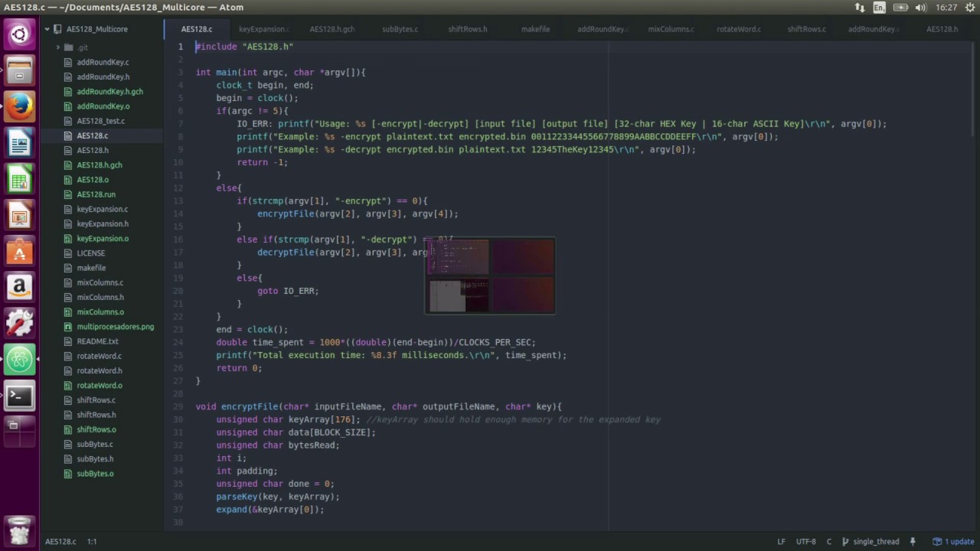This screenshot has width=980, height=551.
Task: Click the git branch icon in status bar
Action: click(845, 541)
